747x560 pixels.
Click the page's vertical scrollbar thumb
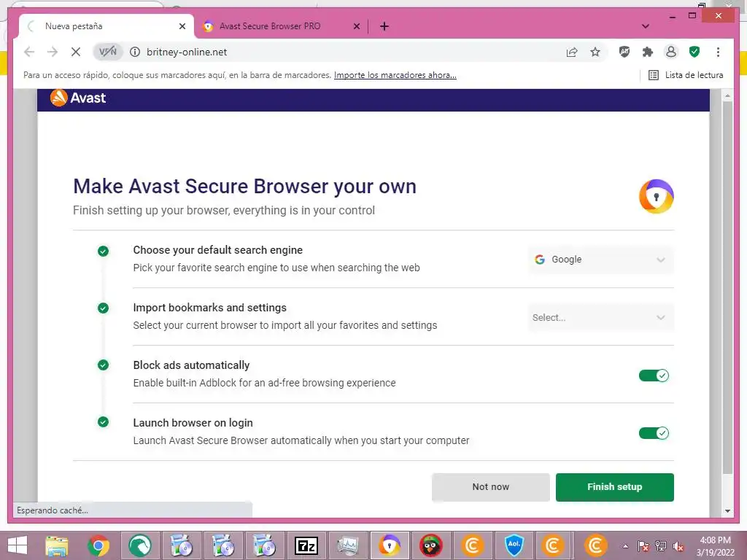(727, 287)
